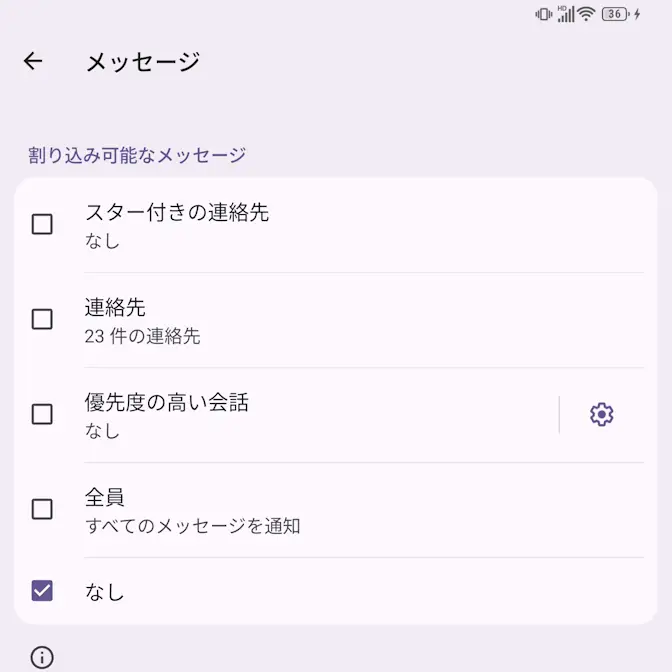
Task: Open priority conversations gear settings
Action: [601, 414]
